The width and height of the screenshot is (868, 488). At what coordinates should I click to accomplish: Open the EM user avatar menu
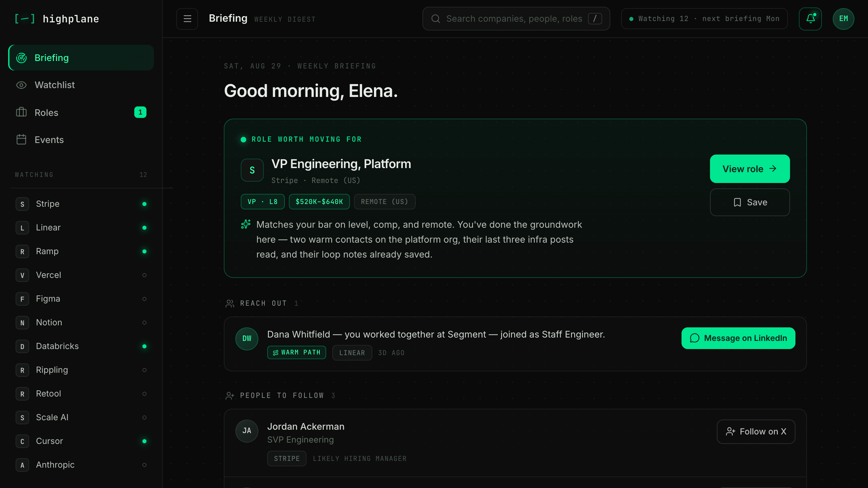coord(844,19)
